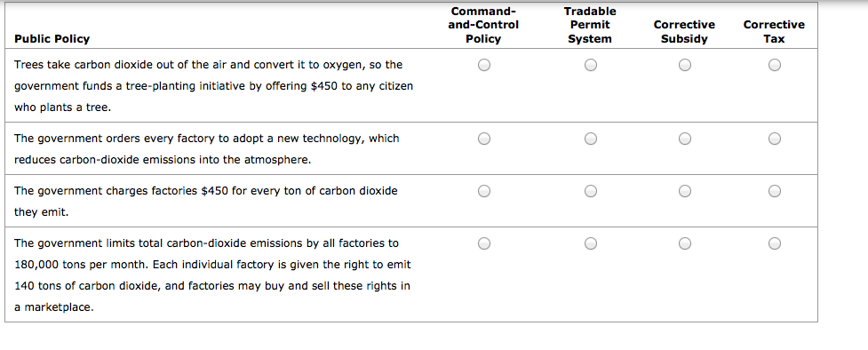Image resolution: width=868 pixels, height=350 pixels.
Task: Click the Tradable Permit System column header
Action: click(590, 25)
